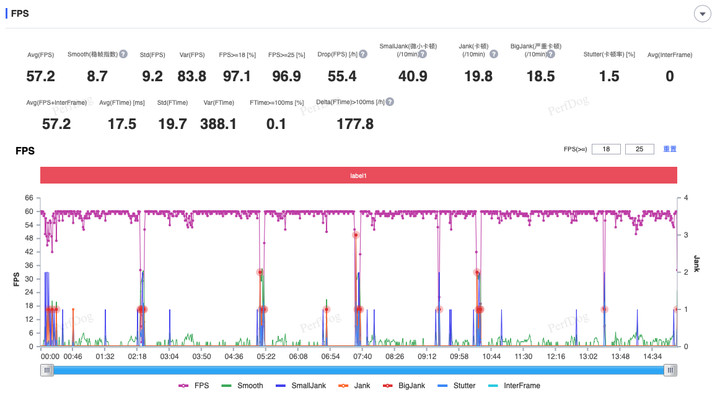Viewport: 720px width, 395px height.
Task: Toggle Jank series legend entry
Action: point(354,385)
